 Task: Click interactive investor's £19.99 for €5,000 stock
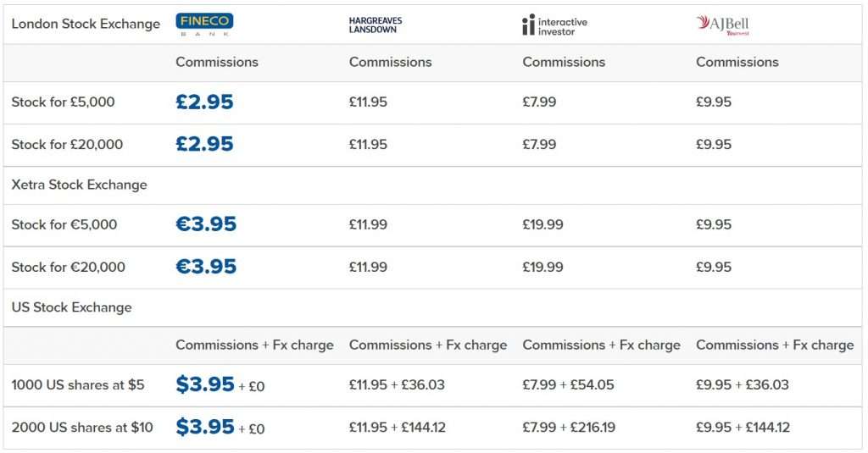(543, 224)
